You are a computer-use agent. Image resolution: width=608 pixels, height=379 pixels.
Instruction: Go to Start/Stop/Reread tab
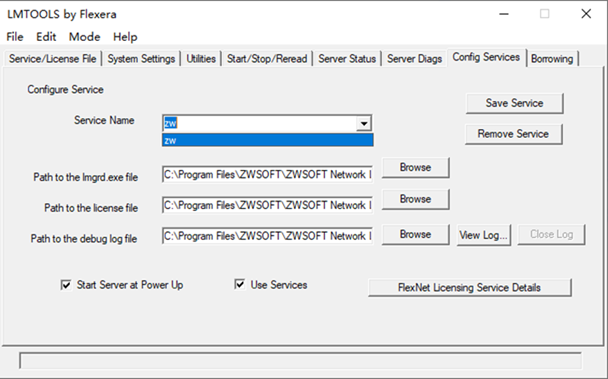pos(267,59)
